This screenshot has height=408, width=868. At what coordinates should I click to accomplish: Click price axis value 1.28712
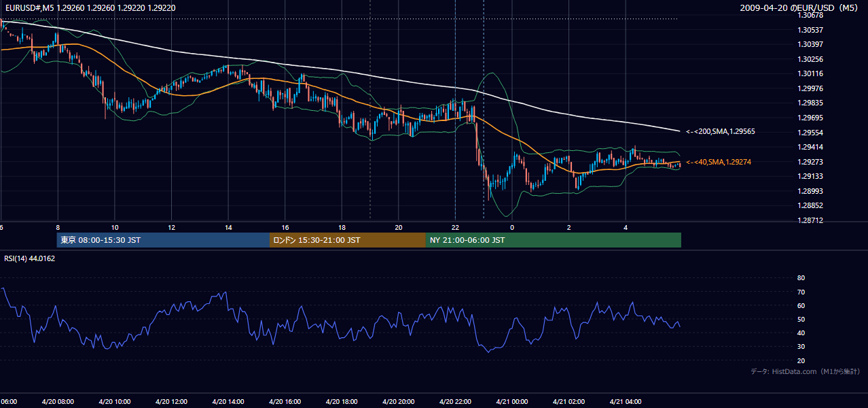[810, 220]
